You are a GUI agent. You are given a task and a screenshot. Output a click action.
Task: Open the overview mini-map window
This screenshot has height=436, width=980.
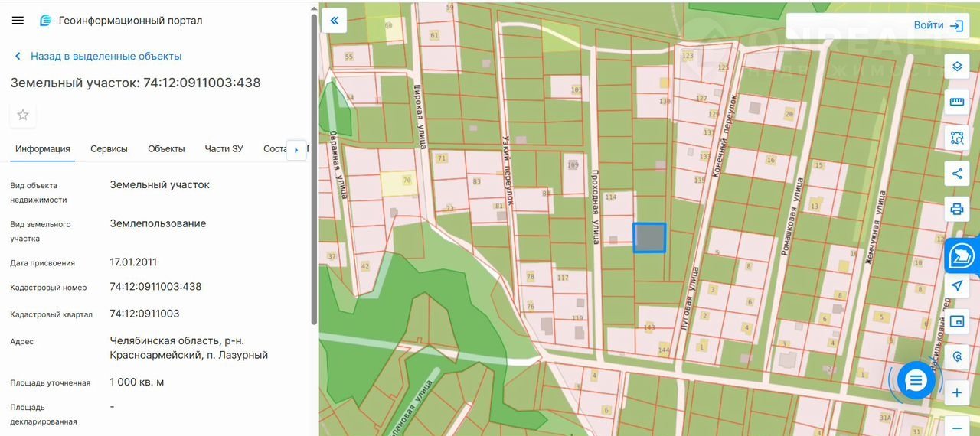(x=956, y=321)
